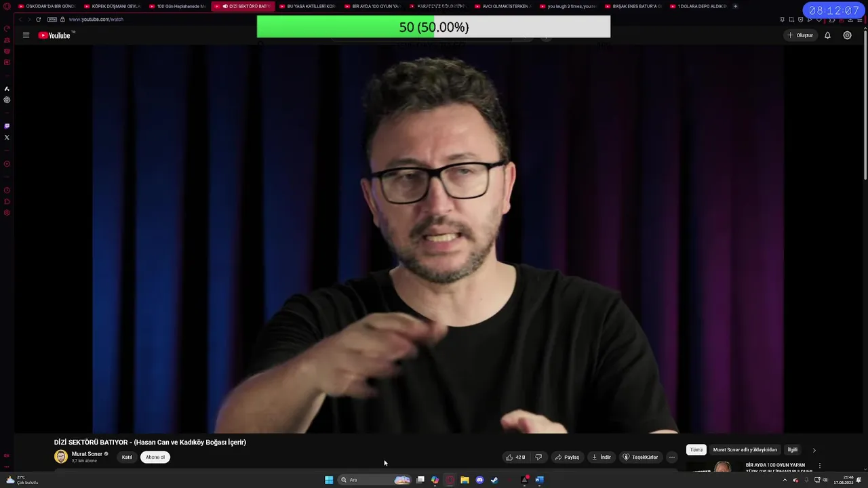Switch to the BAŞAK ENES BATUR'A tab
This screenshot has height=488, width=868.
click(633, 6)
